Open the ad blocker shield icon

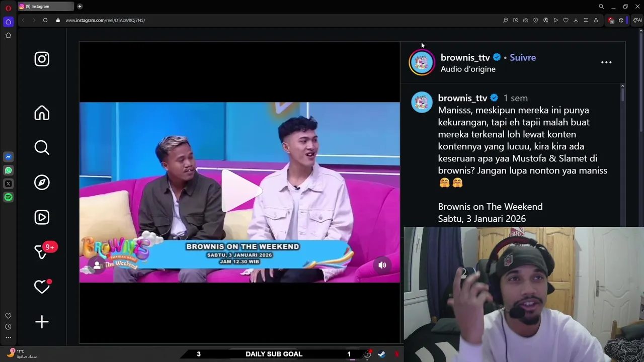click(x=535, y=20)
